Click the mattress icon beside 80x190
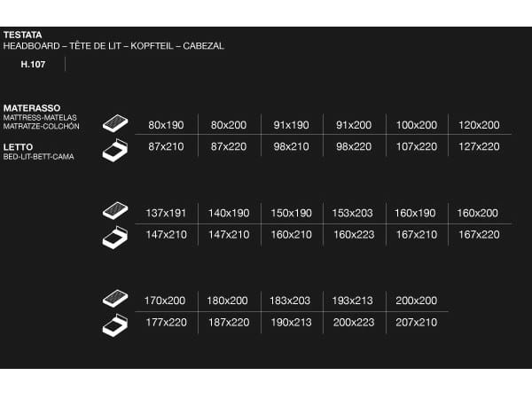Viewport: 532px width, 399px height. click(115, 123)
